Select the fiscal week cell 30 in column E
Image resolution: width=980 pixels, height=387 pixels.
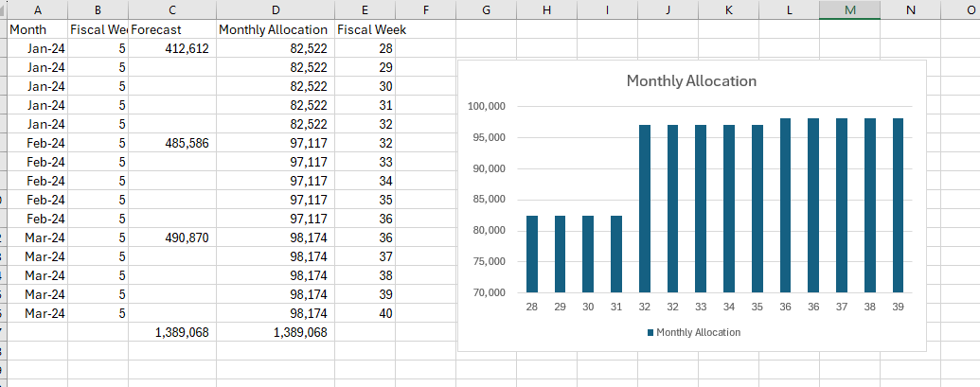coord(365,86)
